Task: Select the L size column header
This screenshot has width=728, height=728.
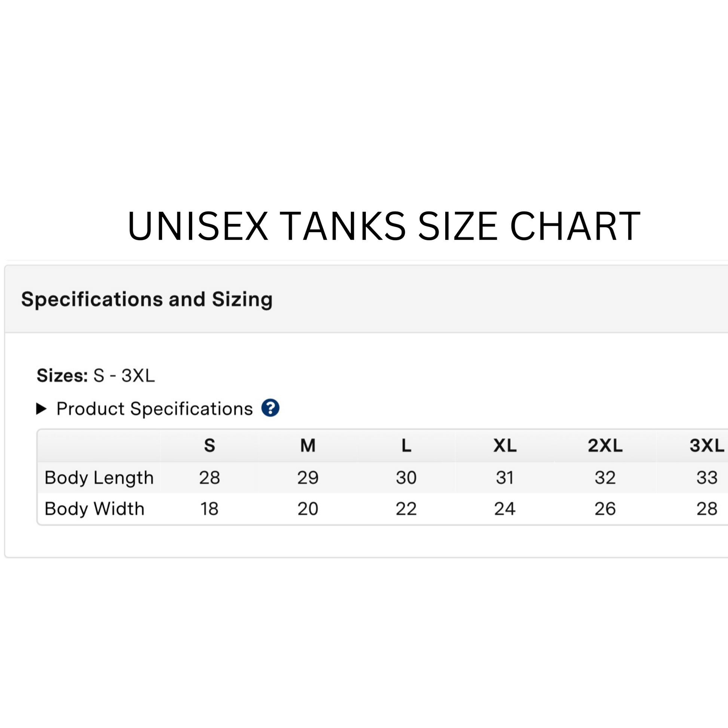Action: click(x=406, y=446)
